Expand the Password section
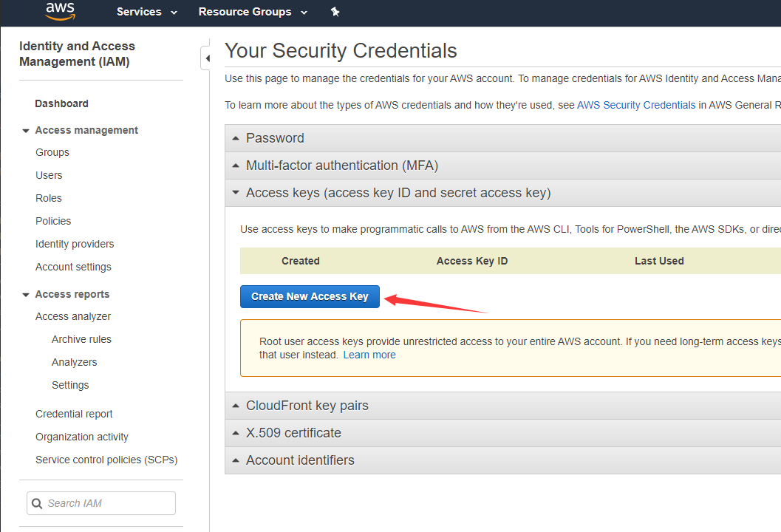 coord(275,138)
